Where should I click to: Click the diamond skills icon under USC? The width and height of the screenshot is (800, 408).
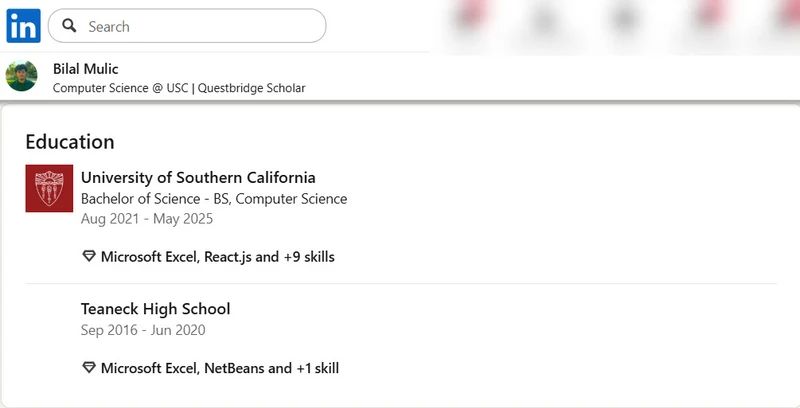[x=89, y=257]
